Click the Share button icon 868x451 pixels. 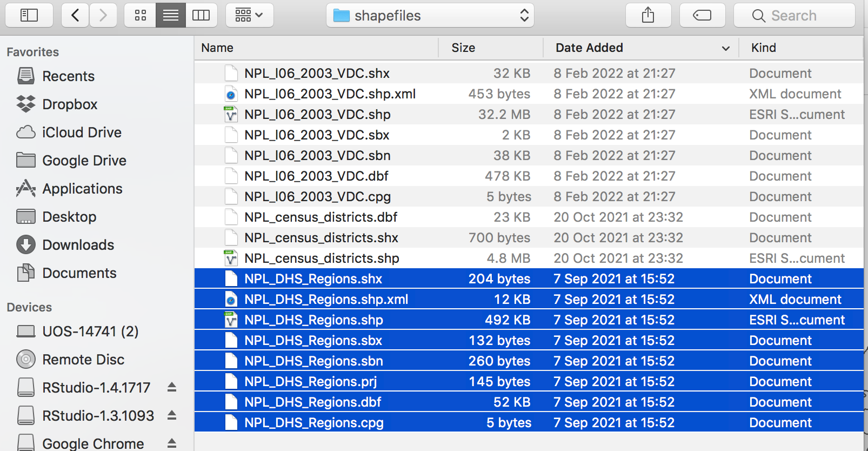tap(648, 15)
